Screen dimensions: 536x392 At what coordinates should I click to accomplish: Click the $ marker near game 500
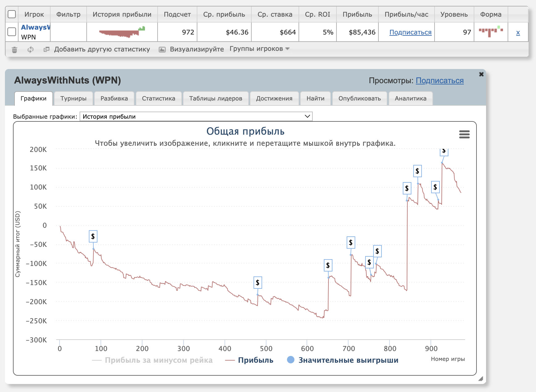[x=258, y=283]
